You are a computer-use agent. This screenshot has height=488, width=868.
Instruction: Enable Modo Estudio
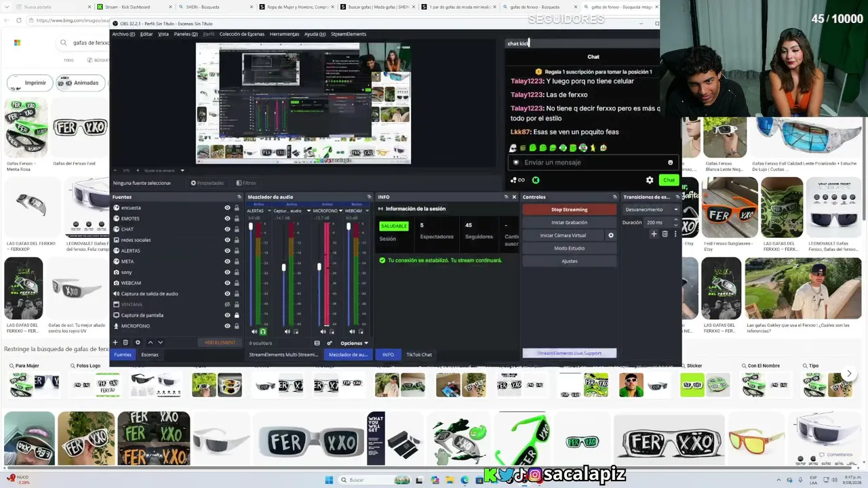(569, 248)
